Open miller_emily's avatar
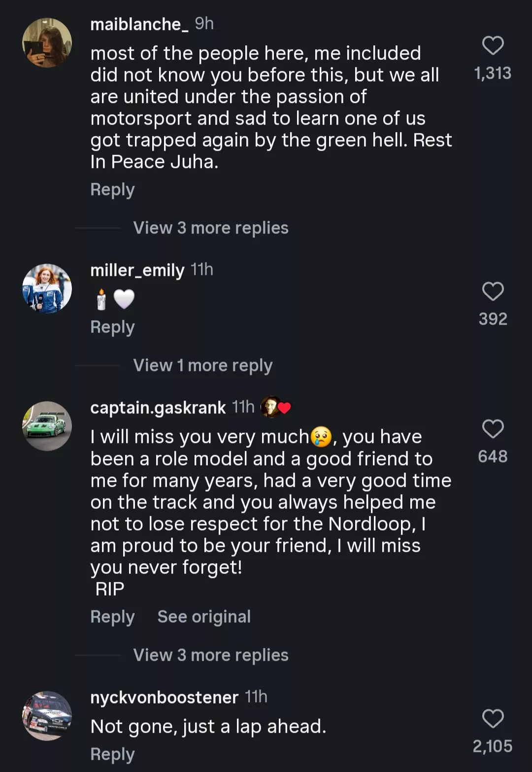Image resolution: width=532 pixels, height=772 pixels. [x=47, y=288]
